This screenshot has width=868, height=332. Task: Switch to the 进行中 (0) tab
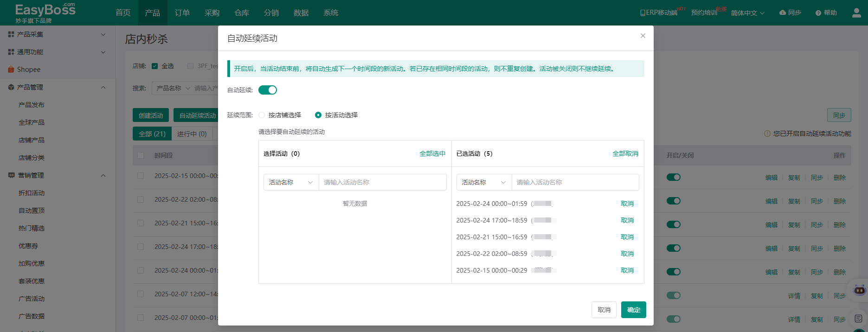click(192, 134)
